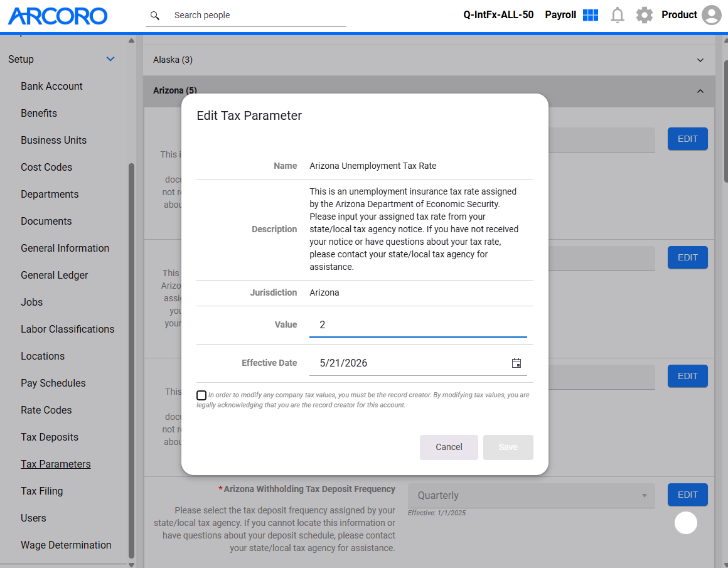The image size is (728, 568).
Task: Go to Users page
Action: pyautogui.click(x=33, y=518)
